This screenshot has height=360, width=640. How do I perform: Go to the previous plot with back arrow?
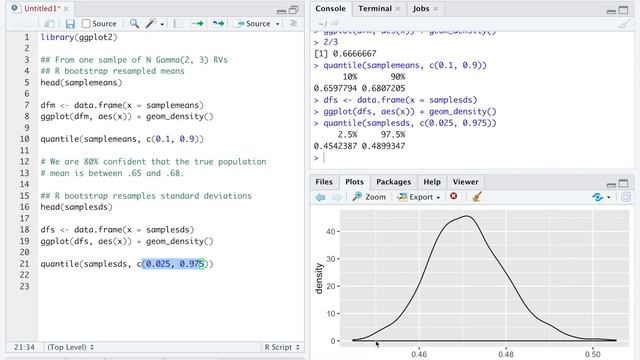(320, 197)
